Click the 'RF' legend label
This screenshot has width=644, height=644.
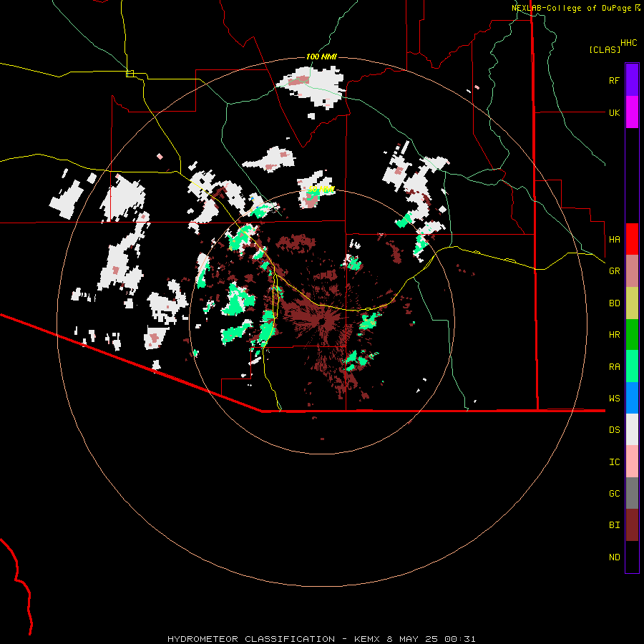pyautogui.click(x=614, y=80)
